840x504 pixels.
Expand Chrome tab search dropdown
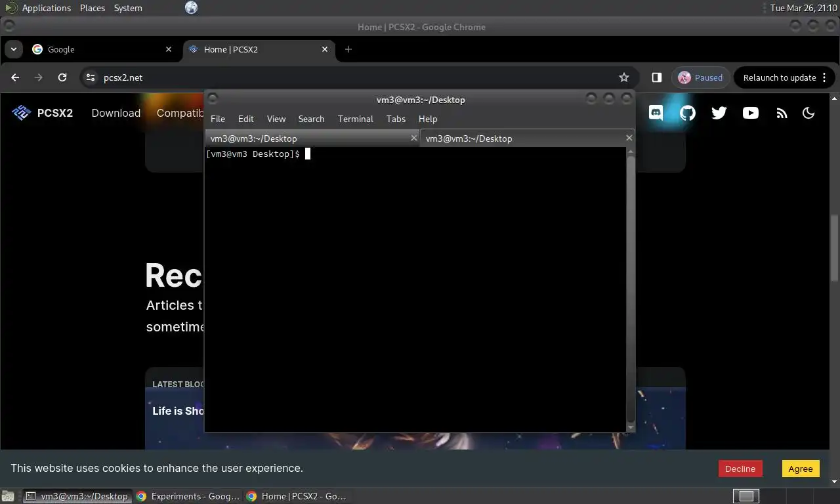(x=13, y=49)
